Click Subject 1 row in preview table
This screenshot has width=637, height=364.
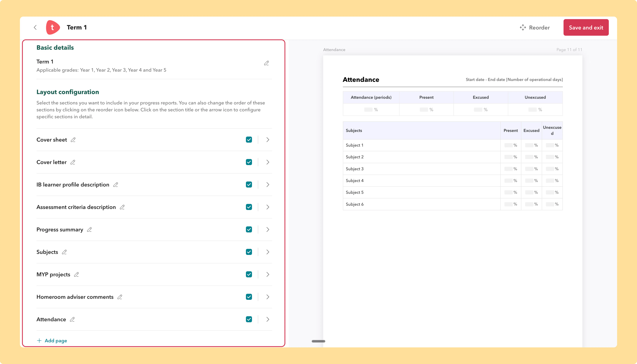coord(453,145)
